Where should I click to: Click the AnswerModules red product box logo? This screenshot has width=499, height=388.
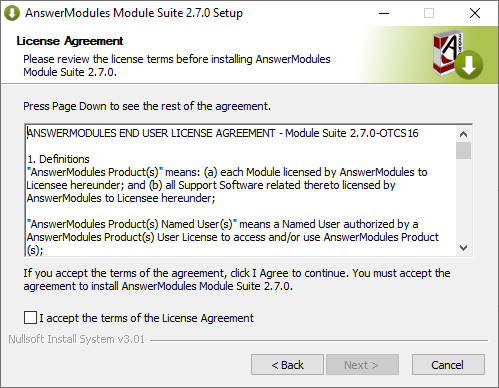point(448,52)
